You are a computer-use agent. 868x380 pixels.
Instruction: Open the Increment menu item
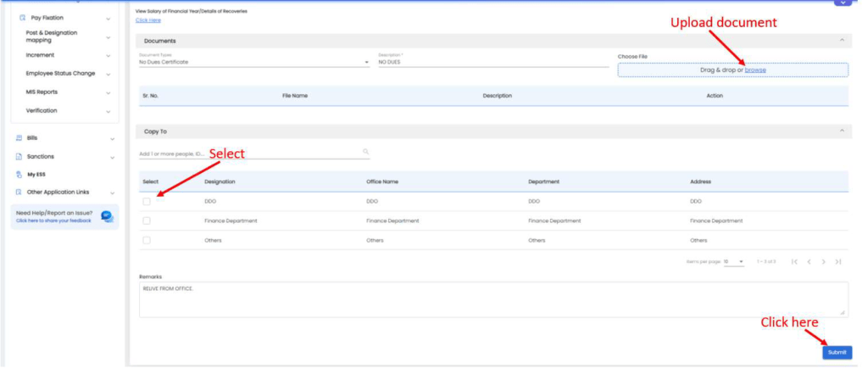coord(40,55)
